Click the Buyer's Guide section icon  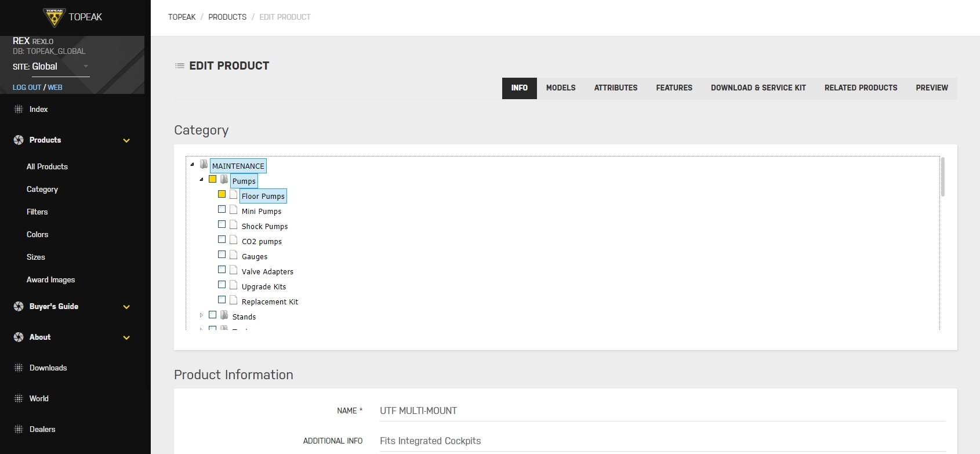pos(19,306)
